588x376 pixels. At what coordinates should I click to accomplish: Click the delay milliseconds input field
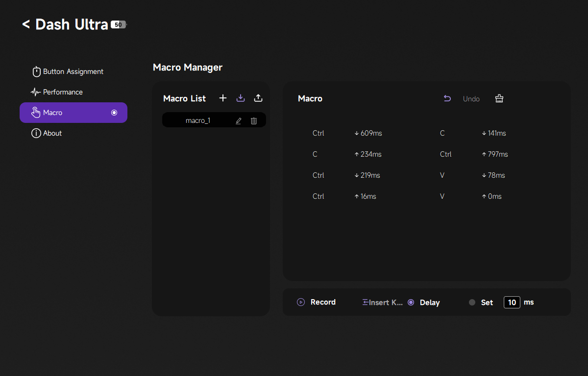[x=512, y=302]
